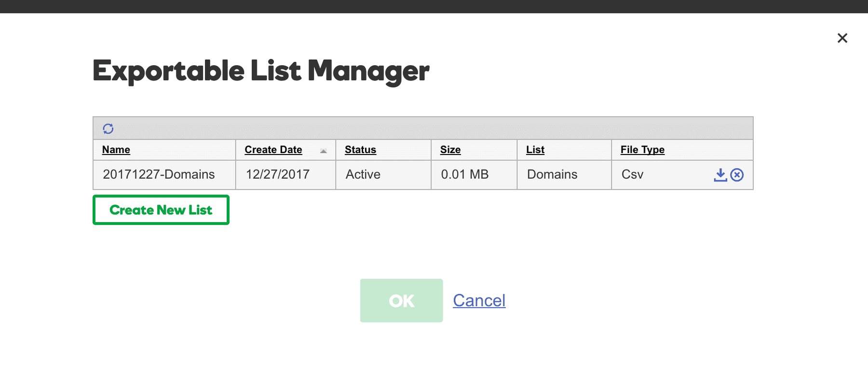
Task: Select the 0.01 MB size cell
Action: (474, 175)
